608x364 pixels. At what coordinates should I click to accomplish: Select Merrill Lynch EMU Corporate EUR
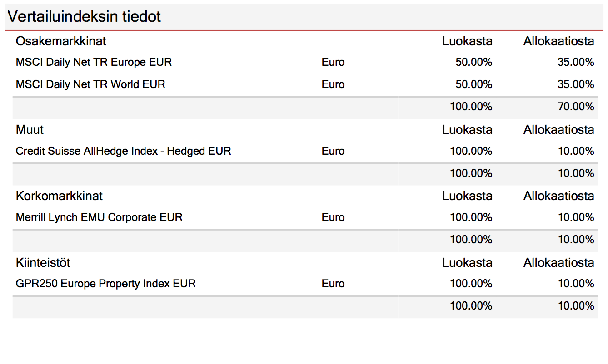[x=99, y=217]
